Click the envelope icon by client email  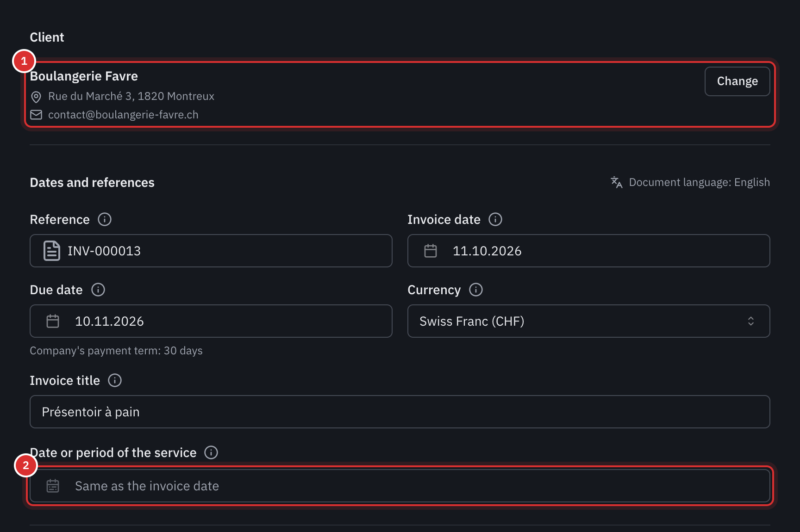36,115
